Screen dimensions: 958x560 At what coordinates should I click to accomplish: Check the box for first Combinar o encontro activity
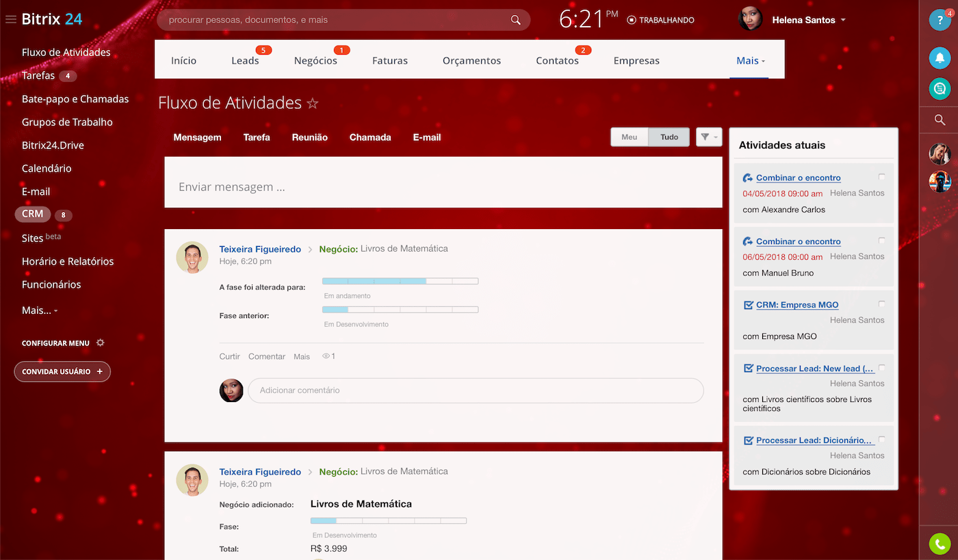(x=881, y=177)
